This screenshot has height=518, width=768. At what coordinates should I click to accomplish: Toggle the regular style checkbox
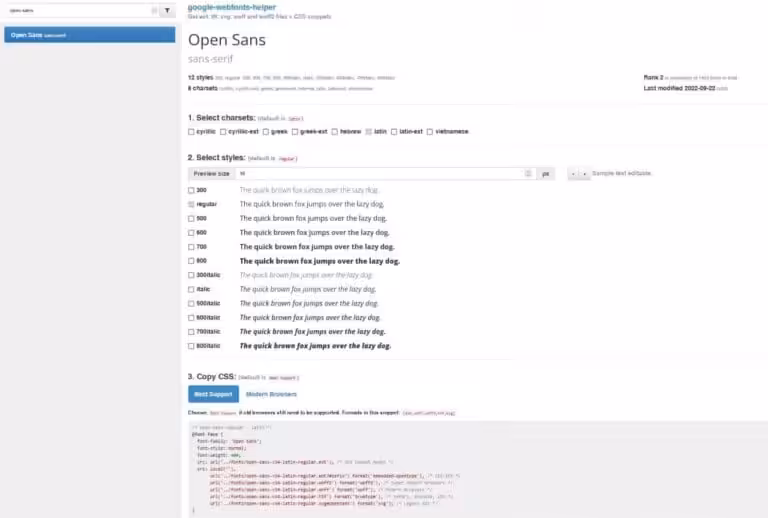(191, 204)
